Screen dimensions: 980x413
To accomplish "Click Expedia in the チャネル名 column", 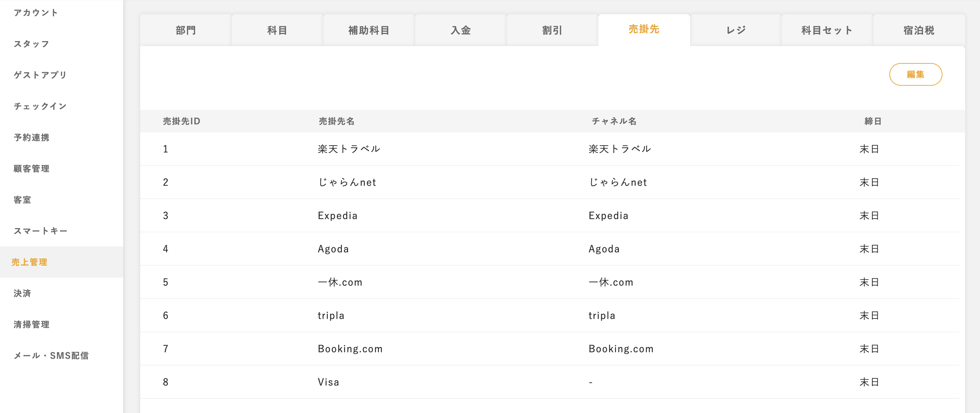I will (x=609, y=216).
